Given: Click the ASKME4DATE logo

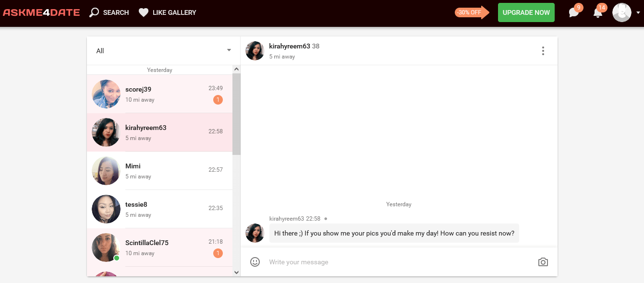Looking at the screenshot, I should tap(41, 12).
